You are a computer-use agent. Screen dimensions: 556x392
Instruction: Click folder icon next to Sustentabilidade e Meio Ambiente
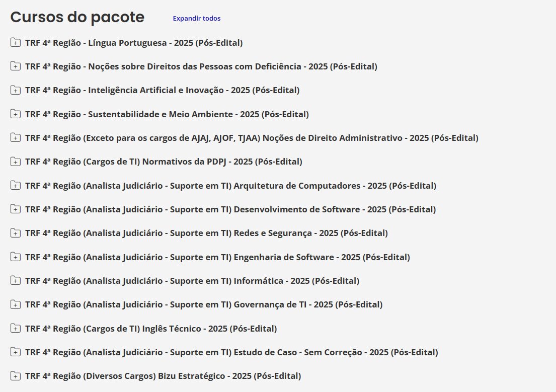[x=16, y=114]
